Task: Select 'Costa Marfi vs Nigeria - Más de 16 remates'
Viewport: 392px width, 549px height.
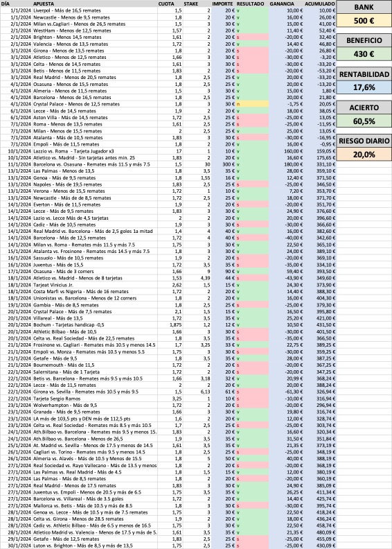Action: pos(95,291)
